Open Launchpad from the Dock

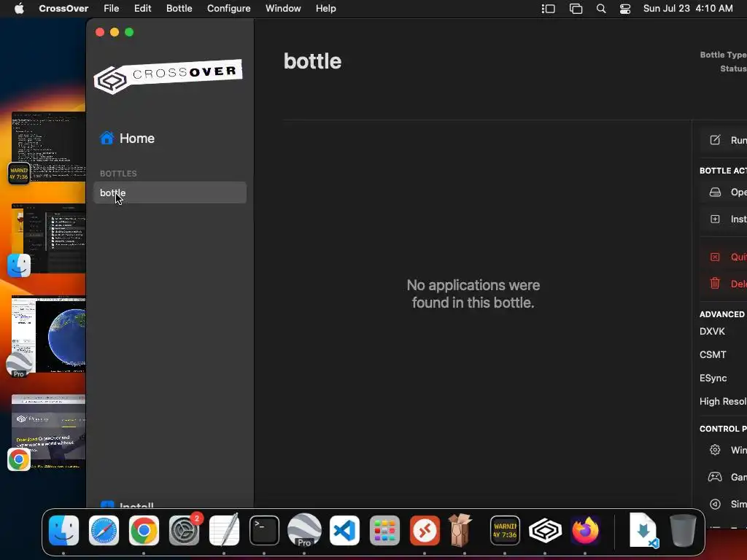click(384, 531)
